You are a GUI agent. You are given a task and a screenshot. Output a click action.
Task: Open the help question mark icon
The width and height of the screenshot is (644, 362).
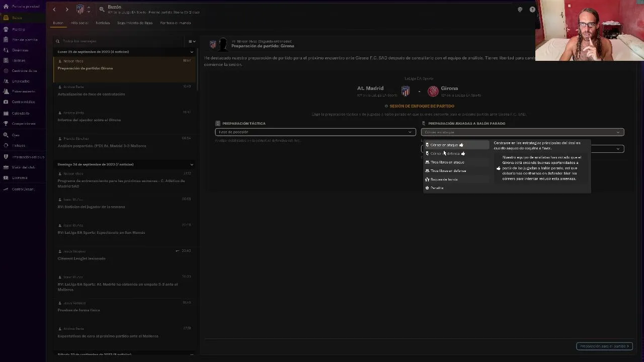coord(532,9)
